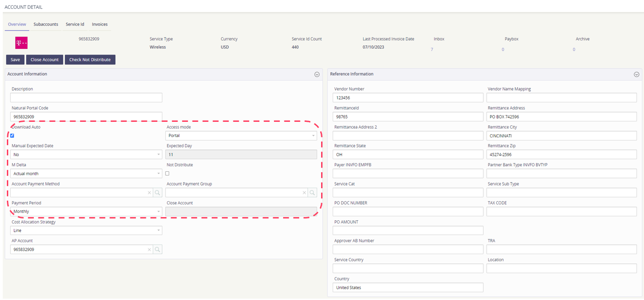The width and height of the screenshot is (644, 300).
Task: Collapse the Reference Information panel chevron
Action: point(636,74)
